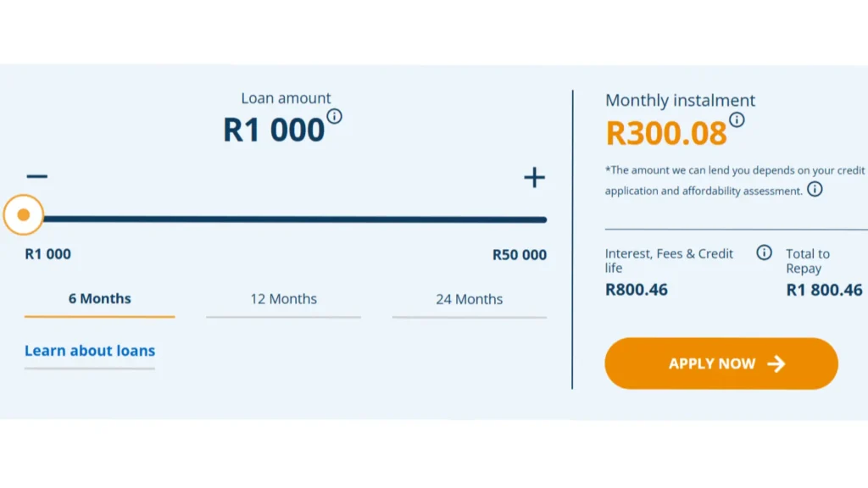Switch to the 12 Months tab

[x=284, y=298]
